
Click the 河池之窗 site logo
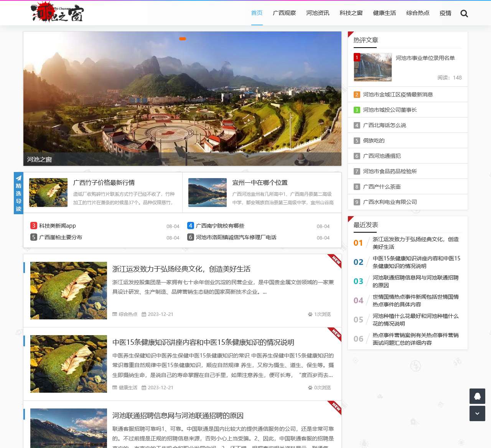point(57,12)
